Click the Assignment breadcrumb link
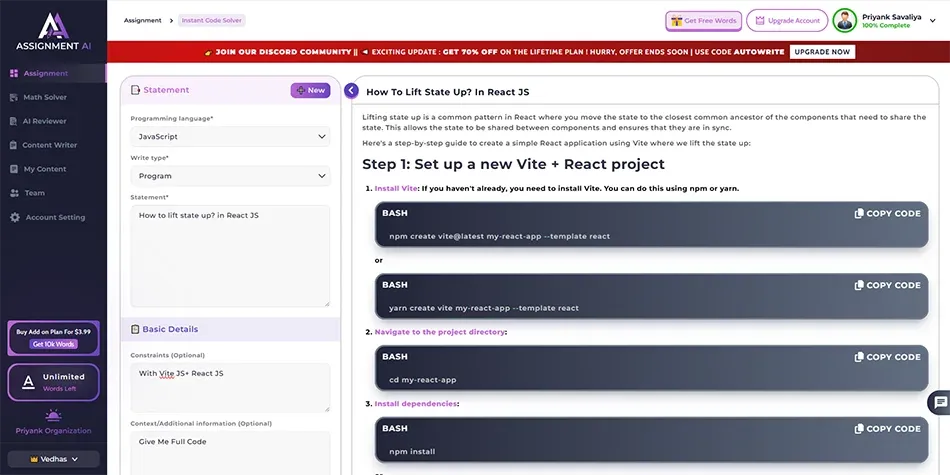Image resolution: width=950 pixels, height=475 pixels. 142,20
